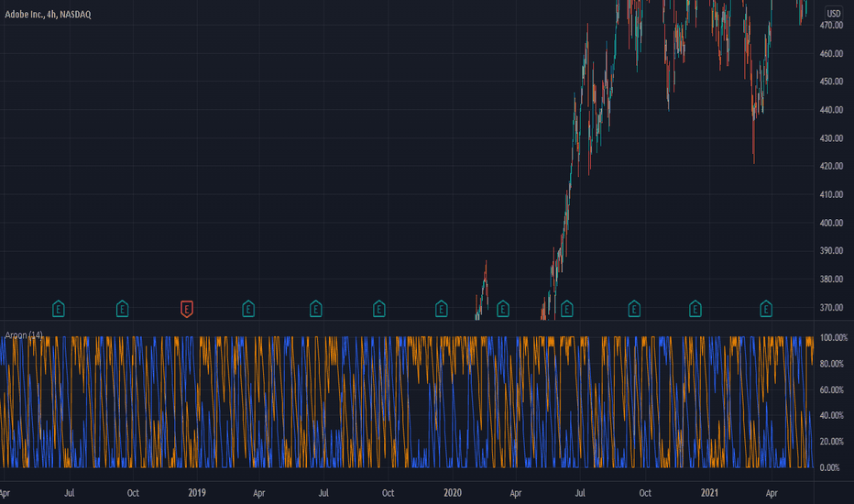Click the 420.00 price label

click(x=831, y=166)
